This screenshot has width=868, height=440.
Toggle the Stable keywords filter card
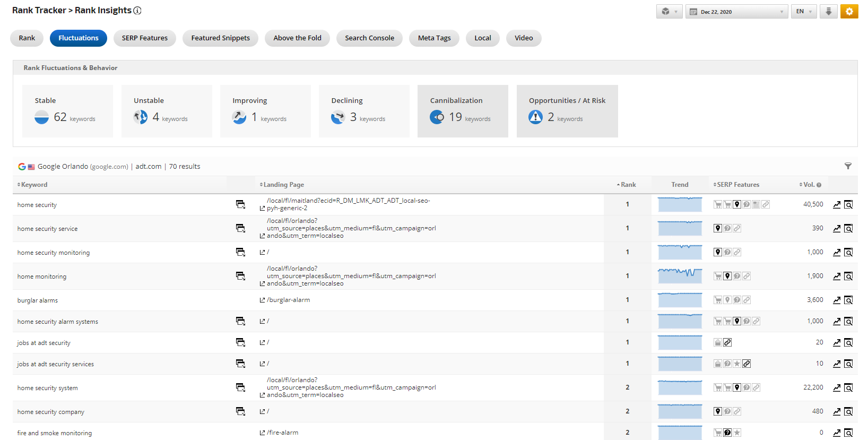(67, 111)
